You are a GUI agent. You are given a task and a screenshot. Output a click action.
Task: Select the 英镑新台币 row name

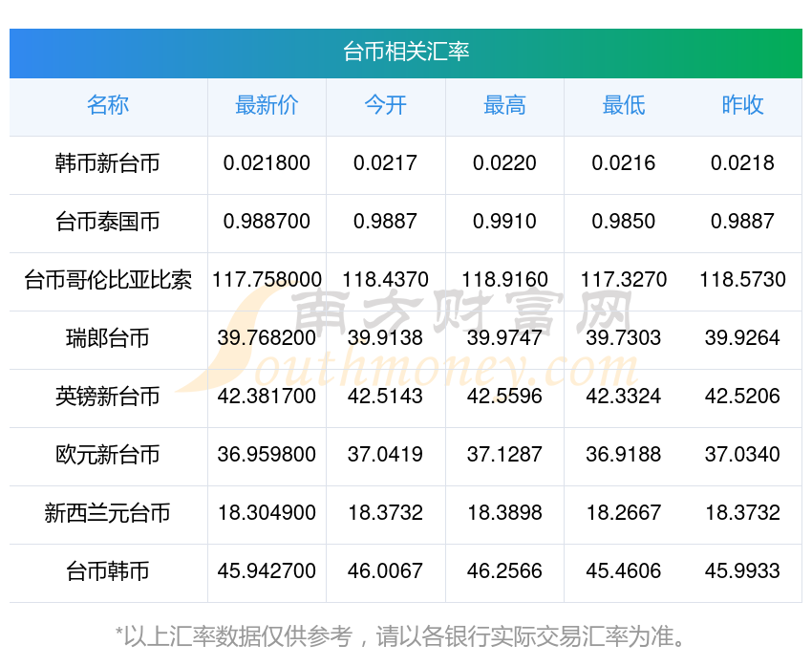108,397
